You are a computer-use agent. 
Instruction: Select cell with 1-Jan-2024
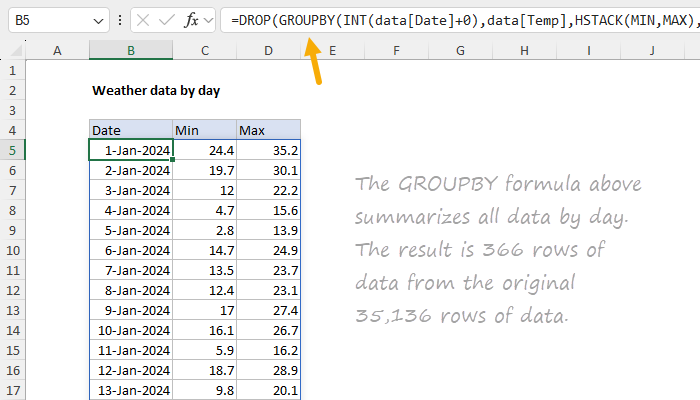click(131, 150)
